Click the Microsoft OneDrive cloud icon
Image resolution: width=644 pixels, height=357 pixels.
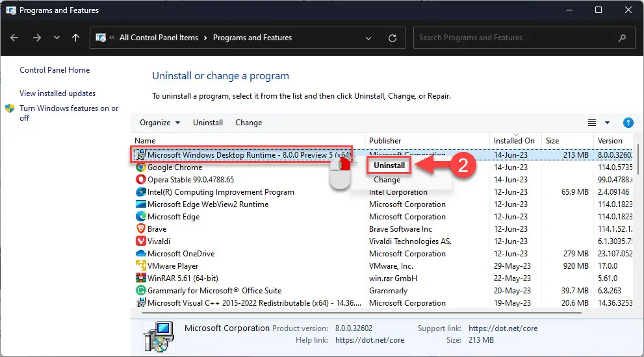tap(141, 254)
